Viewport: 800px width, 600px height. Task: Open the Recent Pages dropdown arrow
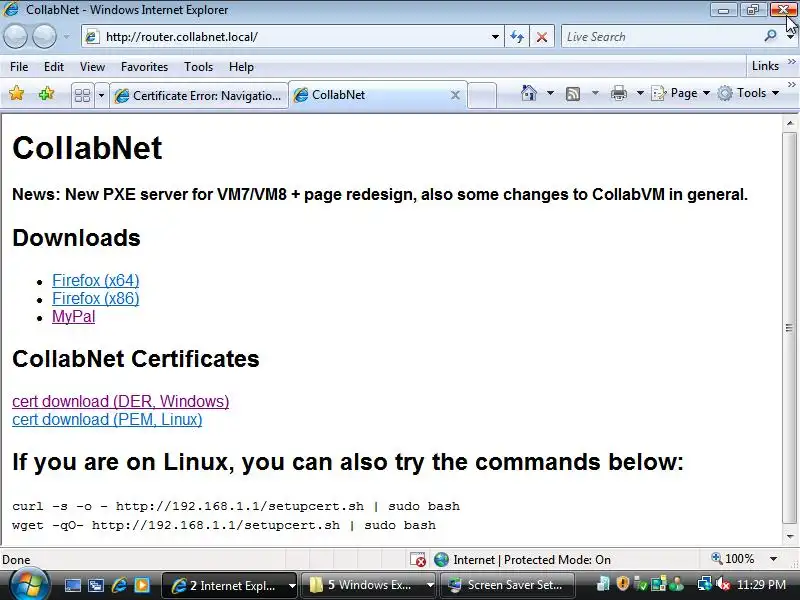pyautogui.click(x=66, y=37)
